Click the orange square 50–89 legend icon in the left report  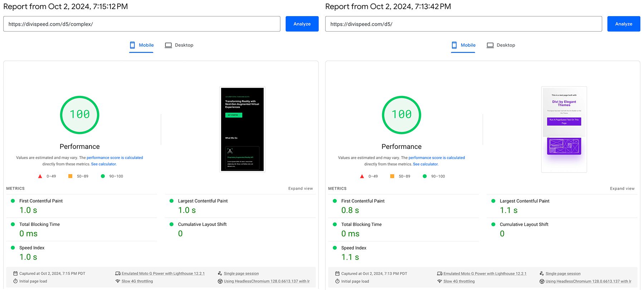point(70,176)
